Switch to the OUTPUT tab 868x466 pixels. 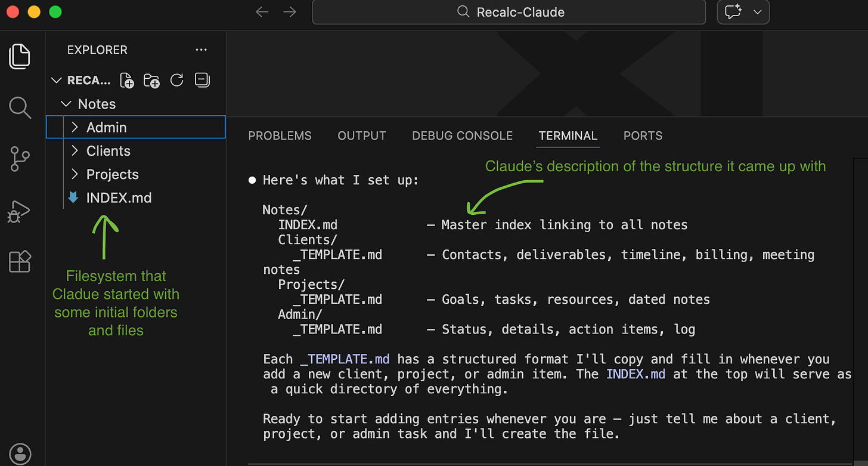click(x=362, y=136)
